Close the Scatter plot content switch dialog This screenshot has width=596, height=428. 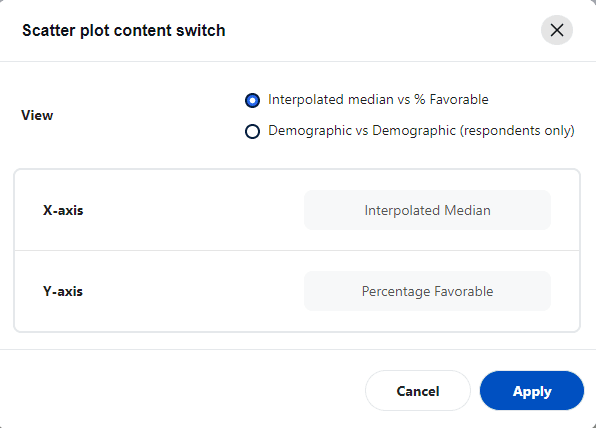point(557,30)
